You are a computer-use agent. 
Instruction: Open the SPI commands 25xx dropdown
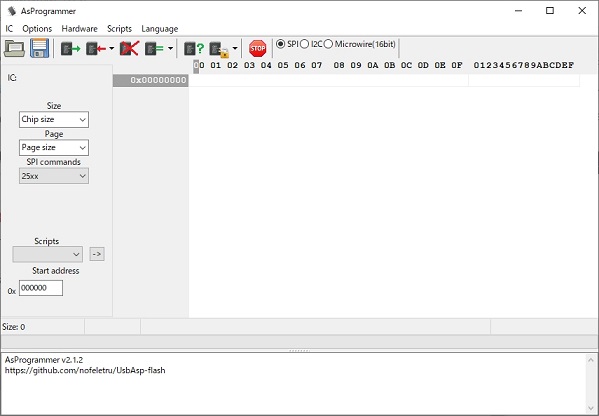point(54,176)
